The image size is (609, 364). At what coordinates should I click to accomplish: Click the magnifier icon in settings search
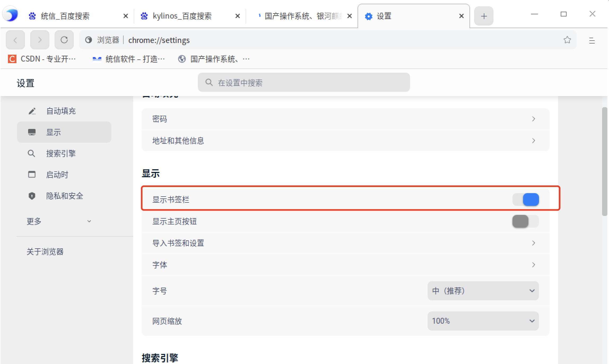209,83
